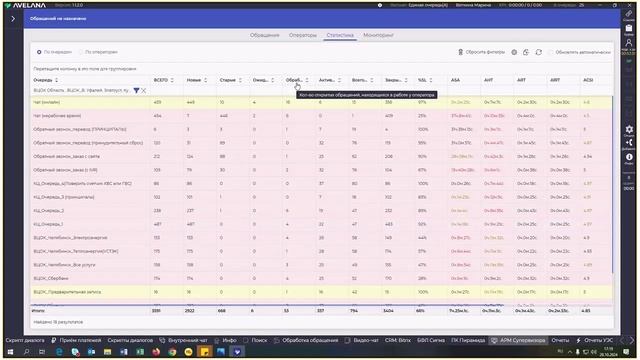Viewport: 640px width, 360px height.
Task: Open the Мониторинг tab
Action: coord(378,36)
